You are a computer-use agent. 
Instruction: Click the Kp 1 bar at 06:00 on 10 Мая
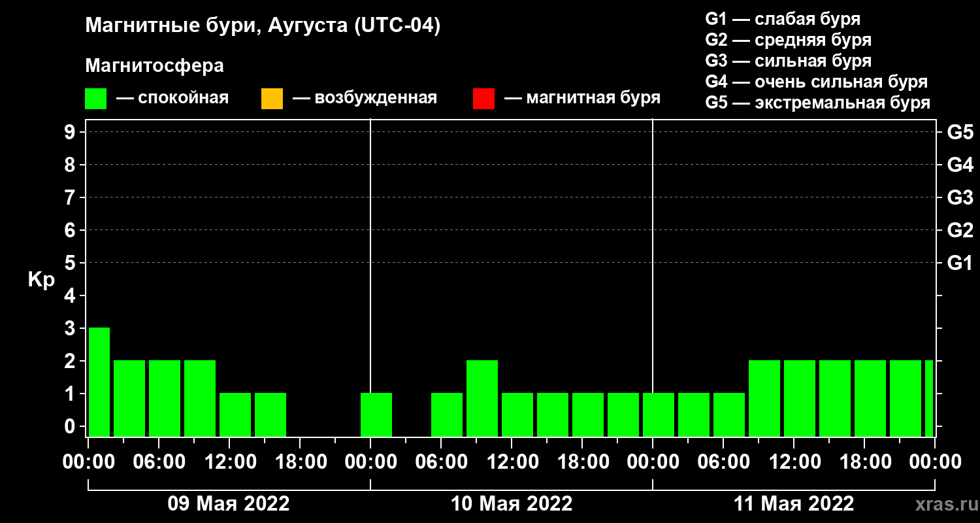click(447, 414)
